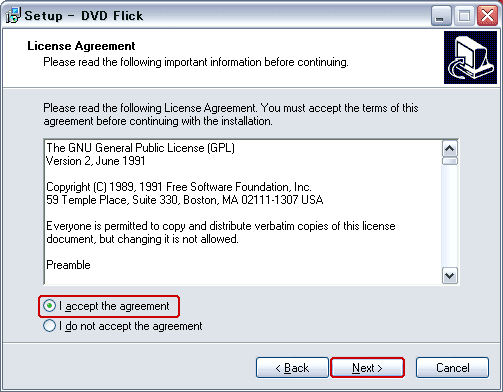Click the "Version 2, June 1991" line
The image size is (503, 392).
point(96,161)
